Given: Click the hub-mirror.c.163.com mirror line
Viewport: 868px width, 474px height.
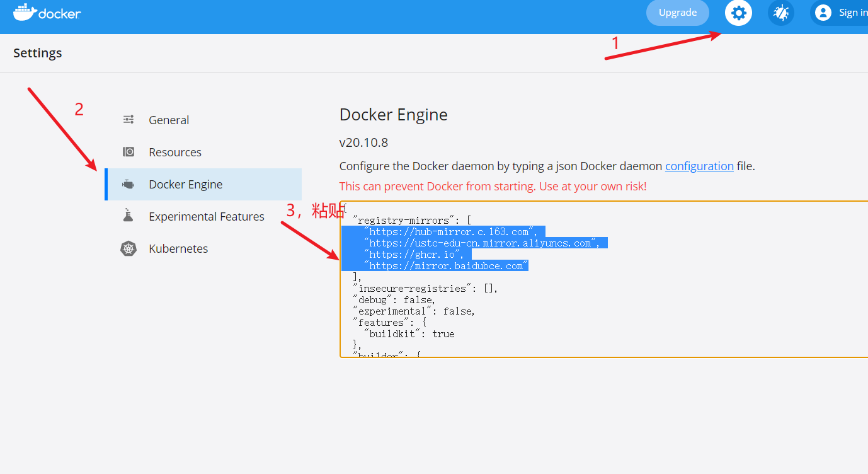Looking at the screenshot, I should point(450,232).
